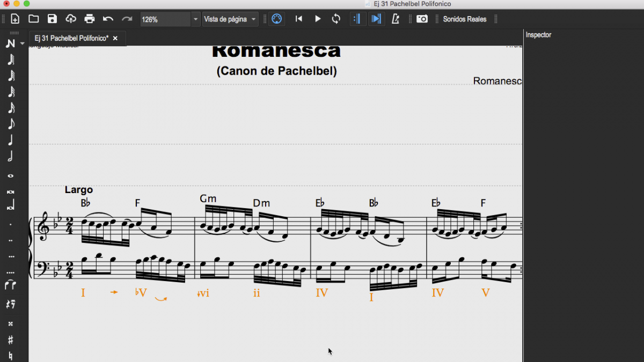Redo the last undone action
Screen dimensions: 644x362
(x=127, y=19)
